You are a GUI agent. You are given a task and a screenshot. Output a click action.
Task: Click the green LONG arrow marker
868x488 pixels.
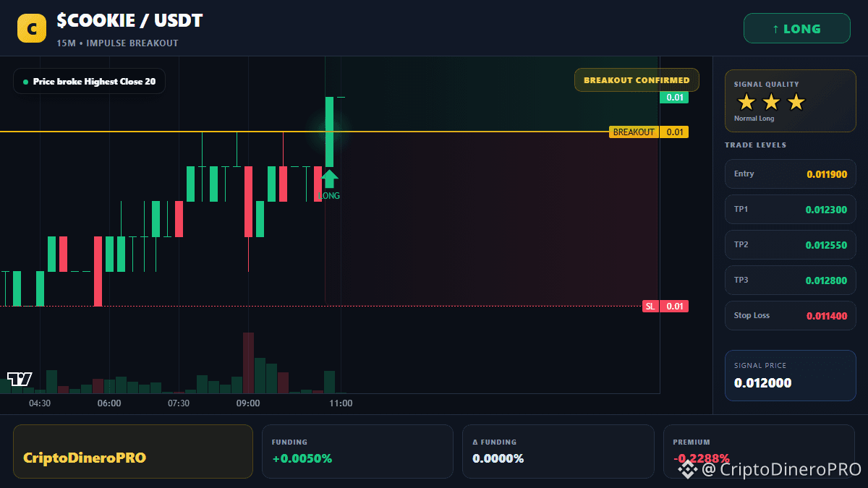coord(329,179)
